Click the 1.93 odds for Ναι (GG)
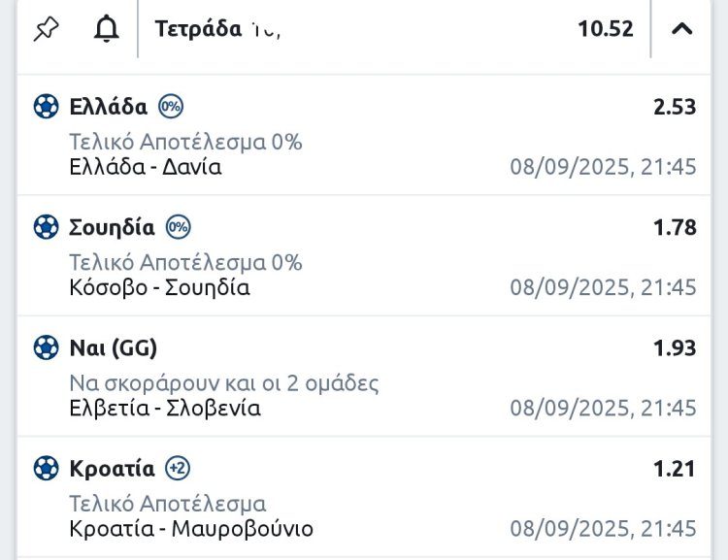 675,348
